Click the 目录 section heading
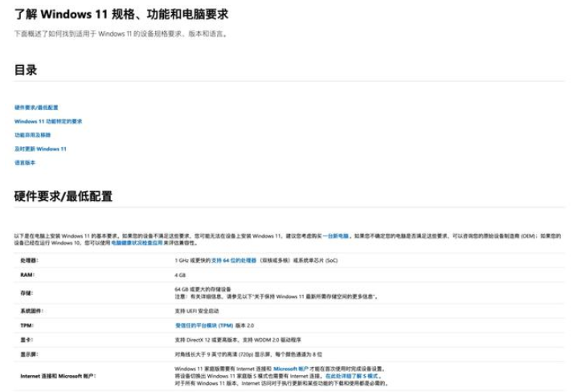Viewport: 573px width, 392px height. click(26, 70)
